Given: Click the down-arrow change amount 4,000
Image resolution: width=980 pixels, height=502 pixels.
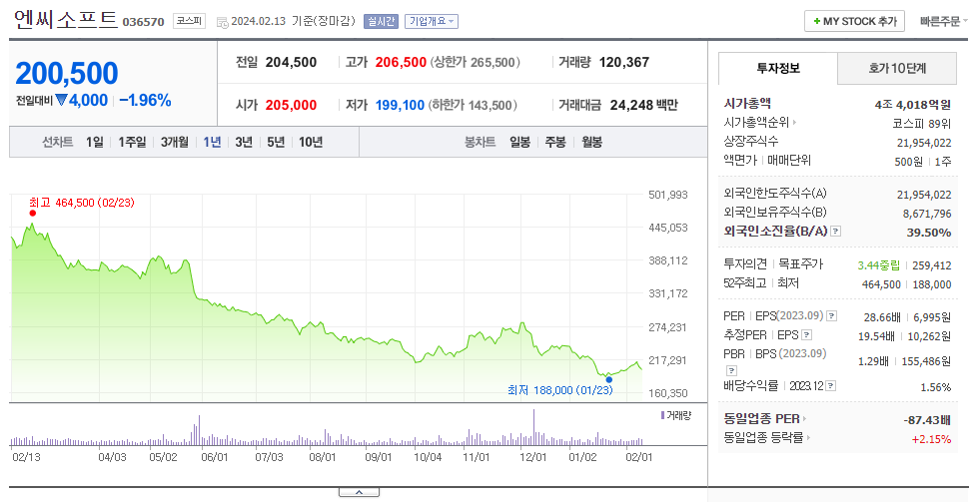Looking at the screenshot, I should 81,101.
